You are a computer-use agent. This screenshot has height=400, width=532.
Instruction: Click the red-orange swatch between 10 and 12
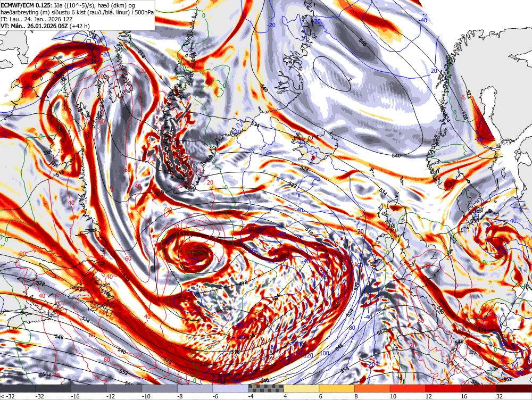pos(408,388)
